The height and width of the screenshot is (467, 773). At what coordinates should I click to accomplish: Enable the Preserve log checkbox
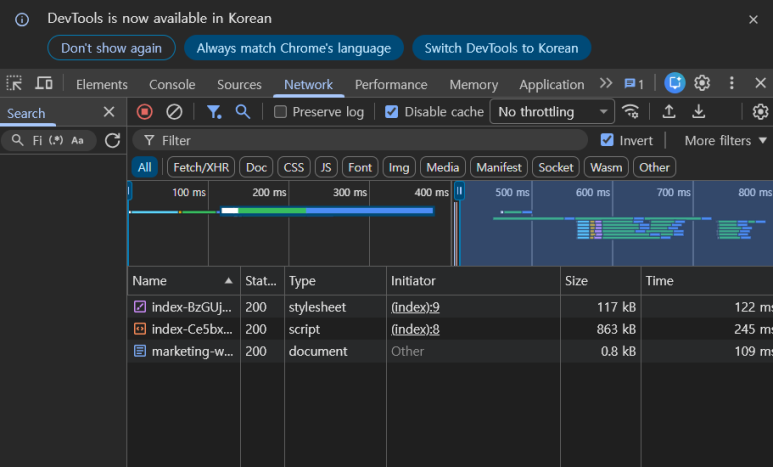pyautogui.click(x=281, y=112)
